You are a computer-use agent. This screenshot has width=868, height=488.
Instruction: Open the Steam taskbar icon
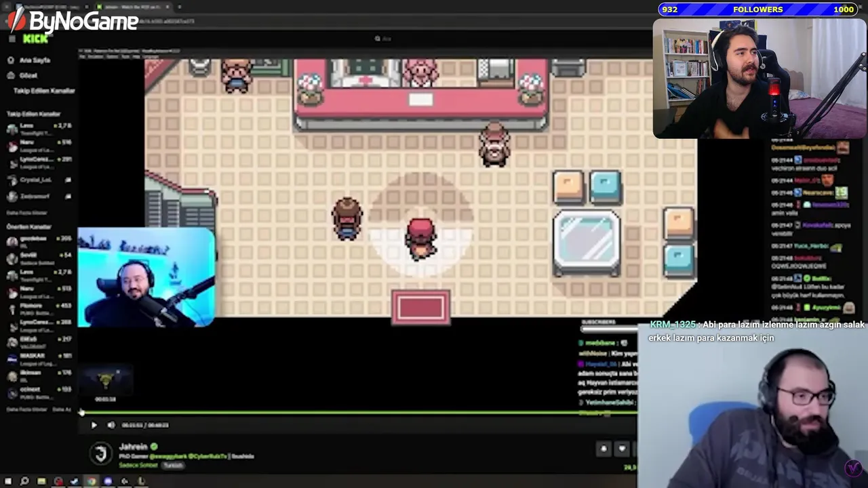pos(75,481)
